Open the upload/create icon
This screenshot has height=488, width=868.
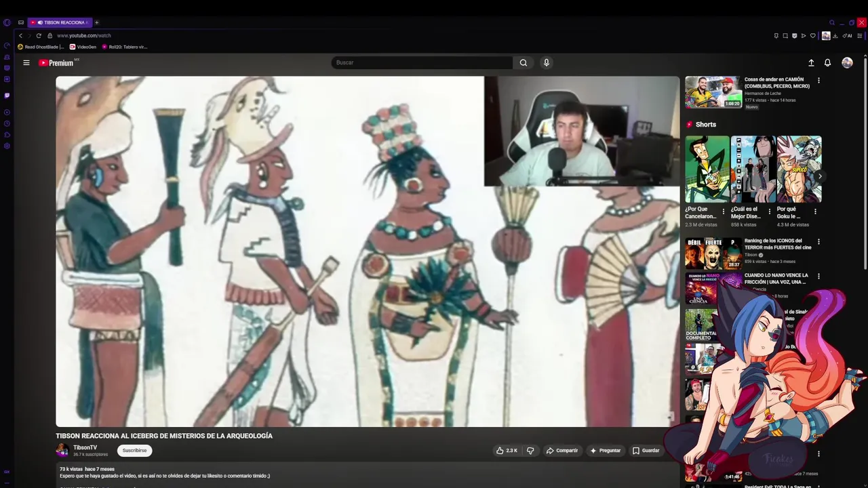(811, 62)
